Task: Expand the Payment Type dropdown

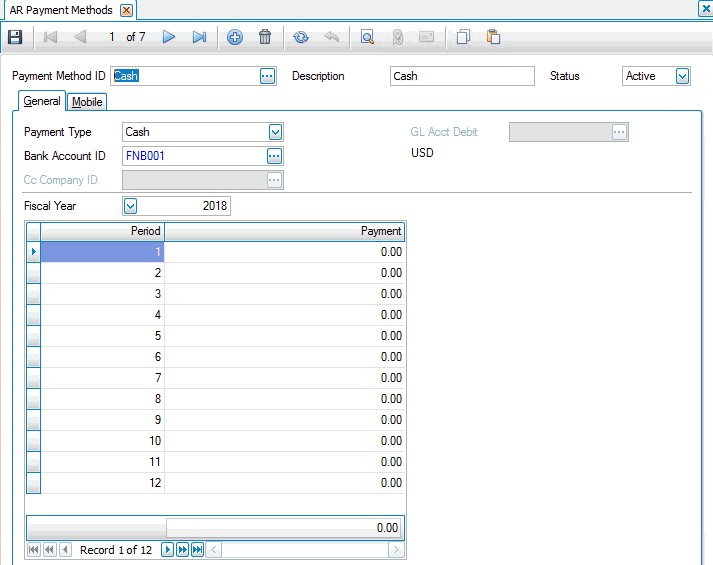Action: (x=275, y=132)
